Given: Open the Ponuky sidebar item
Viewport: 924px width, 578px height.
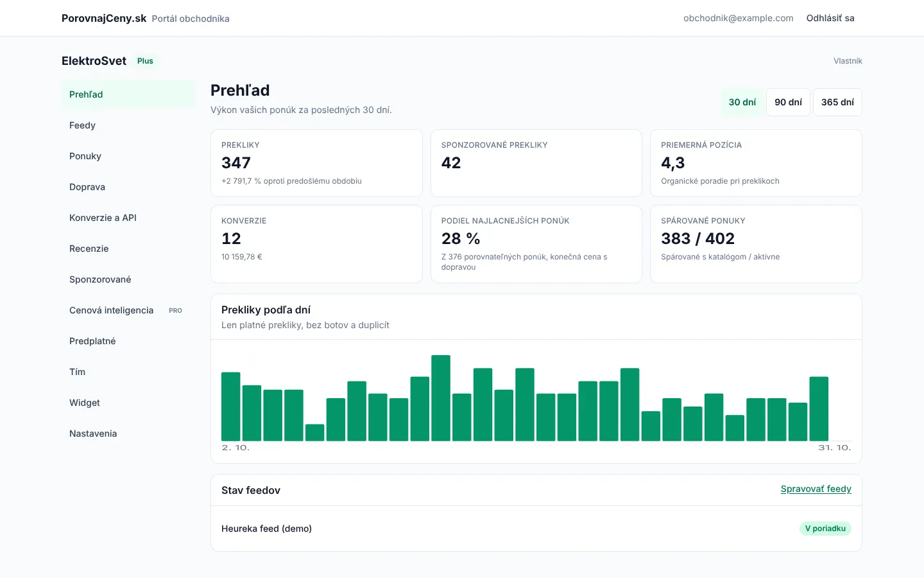Looking at the screenshot, I should [128, 156].
